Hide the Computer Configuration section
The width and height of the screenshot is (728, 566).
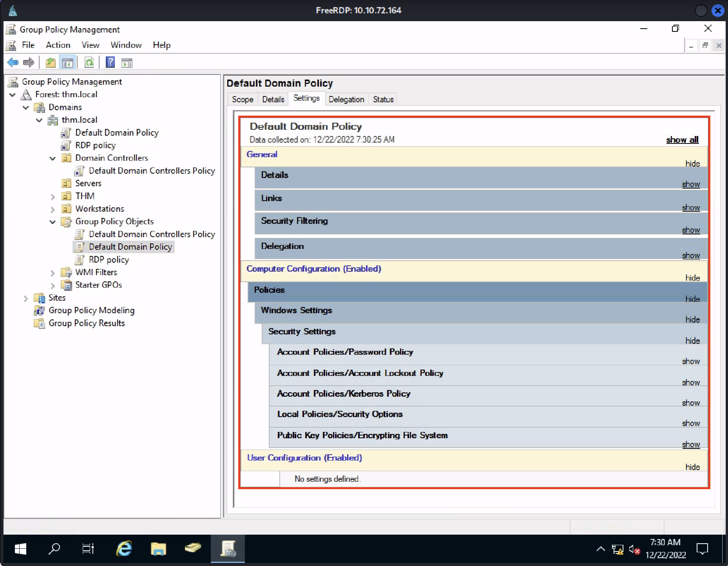692,278
